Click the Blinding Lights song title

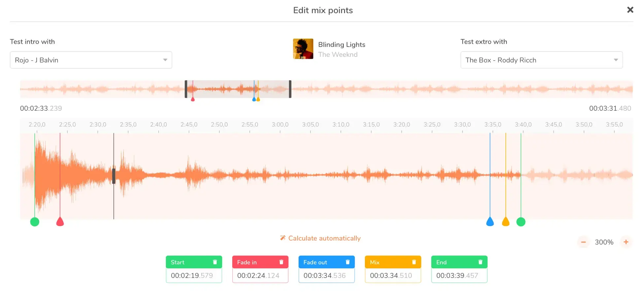[341, 45]
